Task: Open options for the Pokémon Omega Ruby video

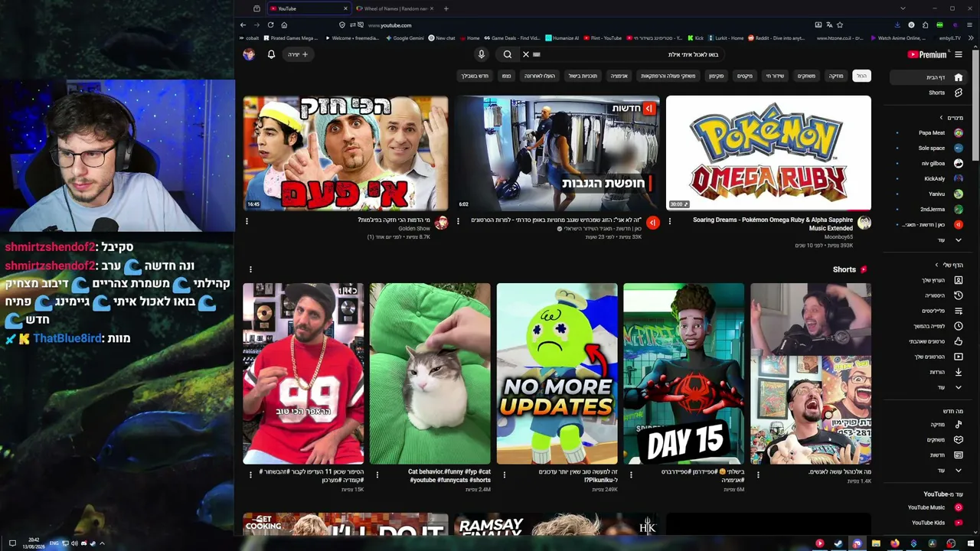Action: pyautogui.click(x=670, y=221)
